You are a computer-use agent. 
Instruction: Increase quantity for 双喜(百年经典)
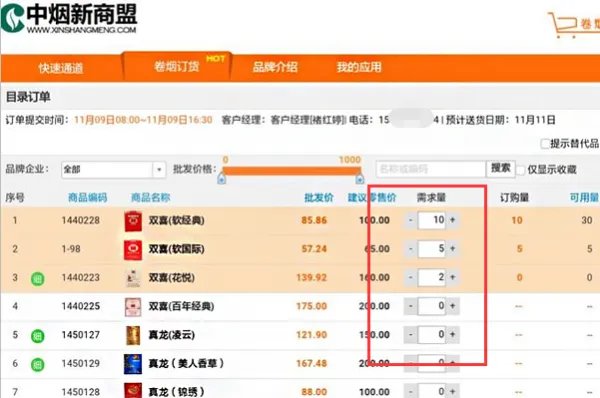(453, 306)
